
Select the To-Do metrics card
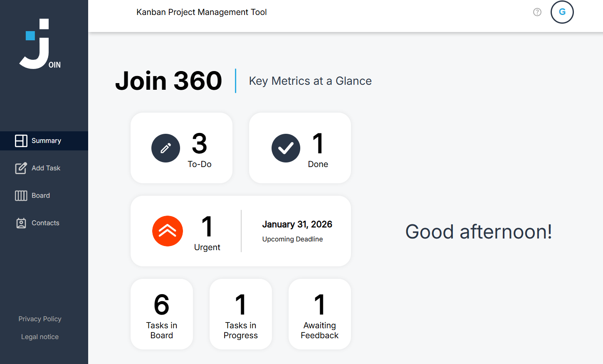(x=181, y=148)
